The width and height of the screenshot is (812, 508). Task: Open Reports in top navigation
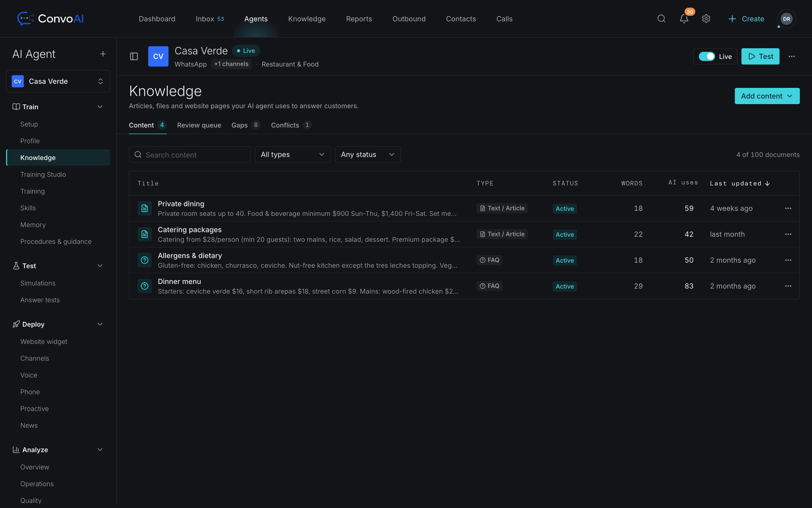point(359,19)
